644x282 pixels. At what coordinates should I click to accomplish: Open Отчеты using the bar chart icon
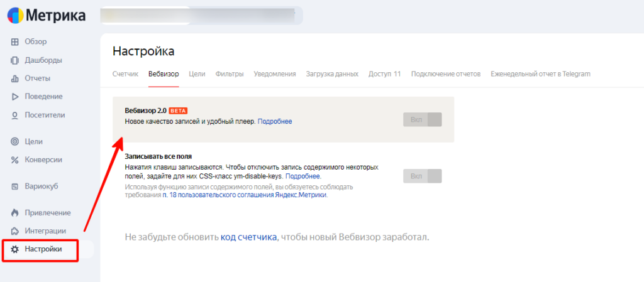click(x=15, y=79)
